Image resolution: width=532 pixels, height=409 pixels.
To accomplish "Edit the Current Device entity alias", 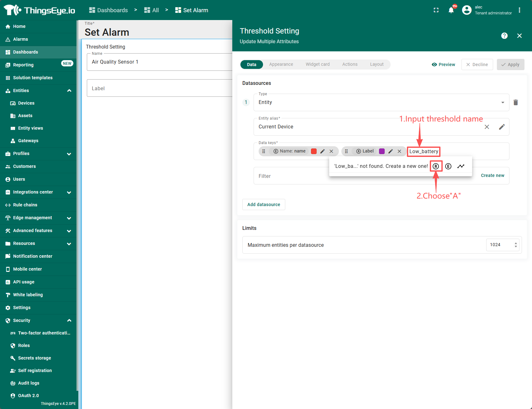I will click(502, 127).
